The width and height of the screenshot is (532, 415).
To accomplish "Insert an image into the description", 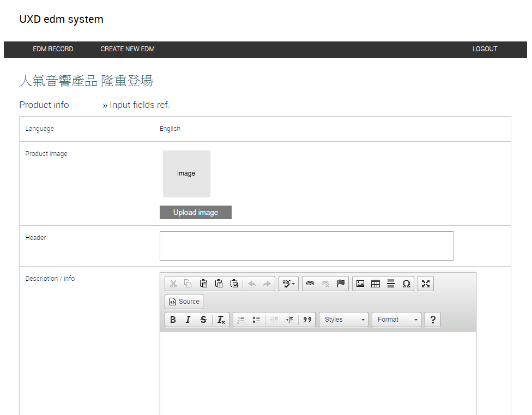I will tap(360, 284).
